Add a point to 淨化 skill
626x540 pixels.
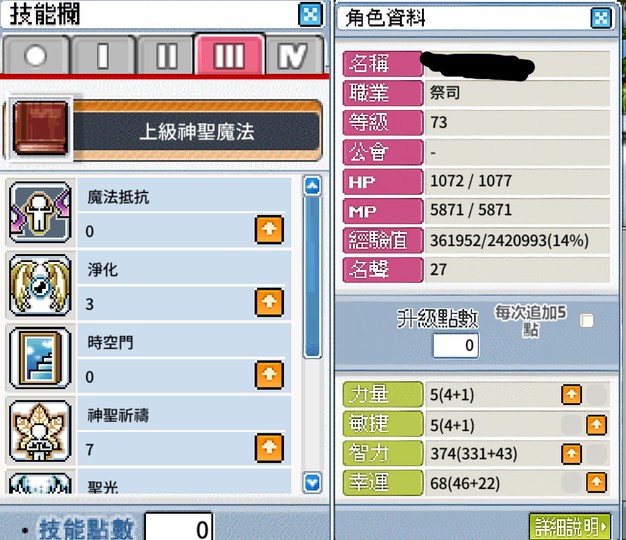[269, 302]
